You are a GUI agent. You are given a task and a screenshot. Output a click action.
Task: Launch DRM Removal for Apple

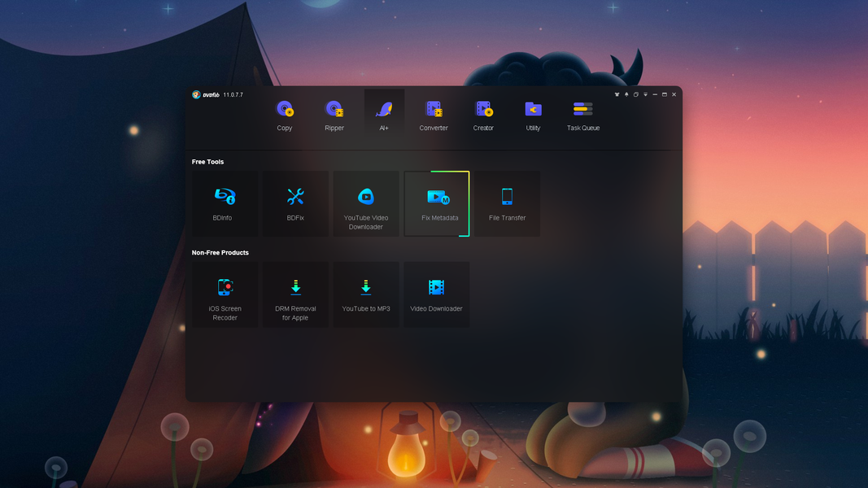[295, 294]
